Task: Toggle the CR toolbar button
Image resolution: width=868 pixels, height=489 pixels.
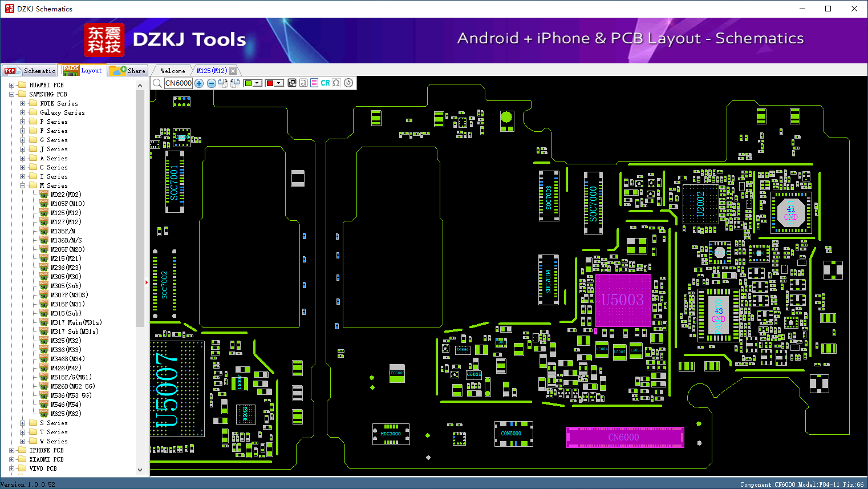Action: click(x=325, y=83)
